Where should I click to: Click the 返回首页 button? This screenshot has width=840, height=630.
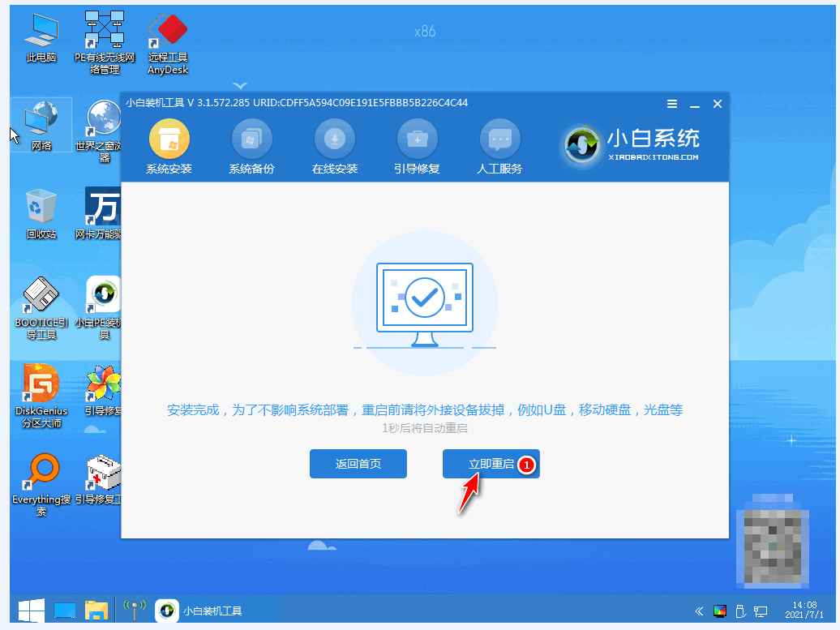[x=358, y=464]
